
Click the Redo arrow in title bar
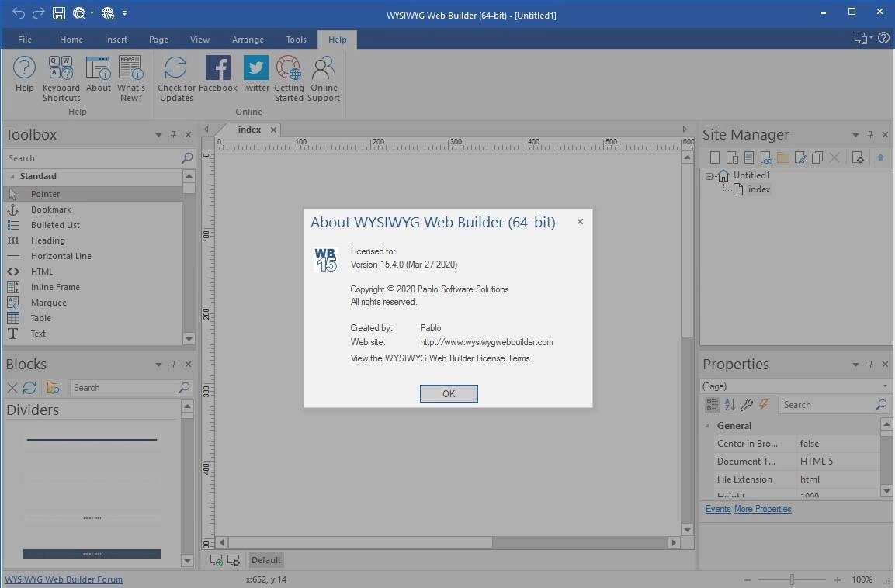(x=38, y=12)
